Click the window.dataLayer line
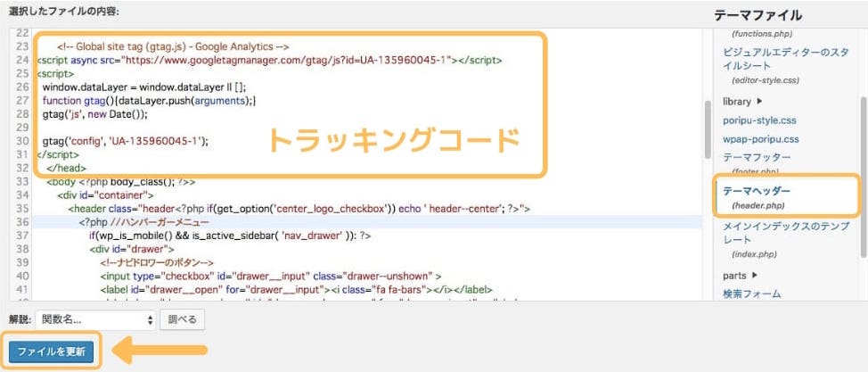868x372 pixels. click(x=144, y=87)
